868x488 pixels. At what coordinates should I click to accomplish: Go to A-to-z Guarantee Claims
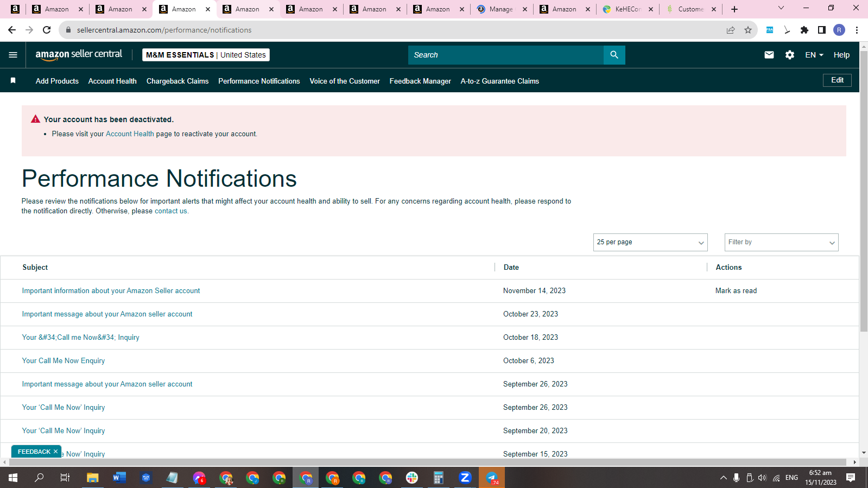[500, 81]
